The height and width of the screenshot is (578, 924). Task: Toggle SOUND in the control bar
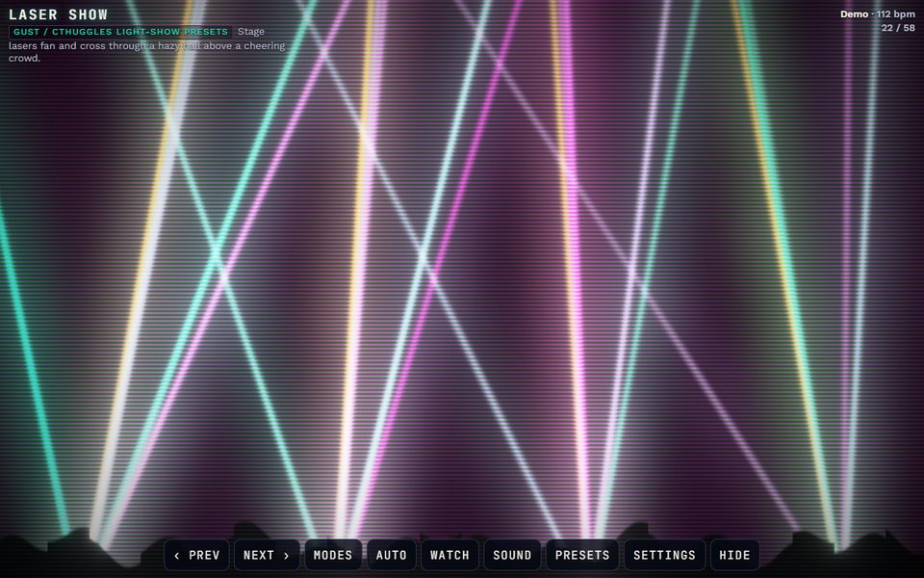[x=512, y=555]
